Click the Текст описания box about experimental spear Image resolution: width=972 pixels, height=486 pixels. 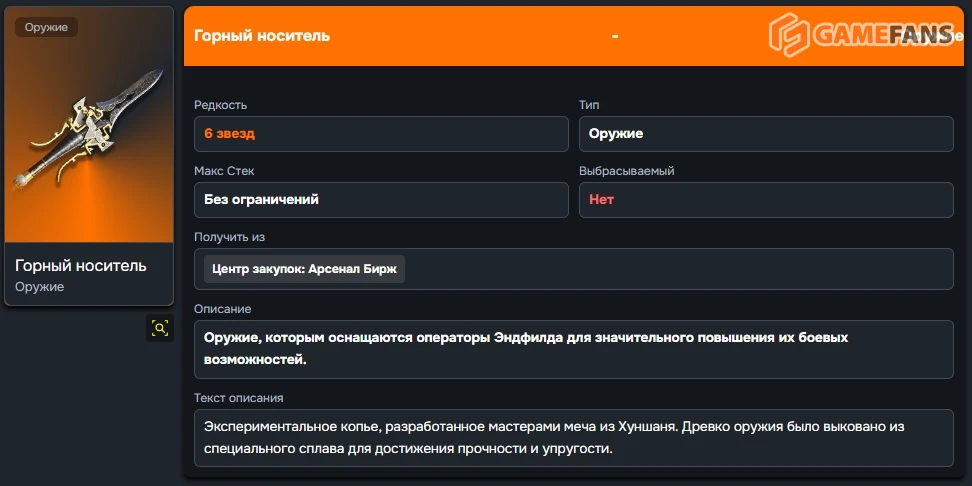(573, 437)
